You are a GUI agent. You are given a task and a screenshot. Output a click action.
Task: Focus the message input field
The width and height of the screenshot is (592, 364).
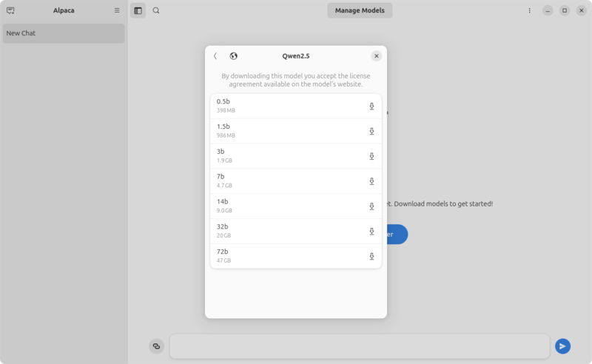tap(359, 346)
